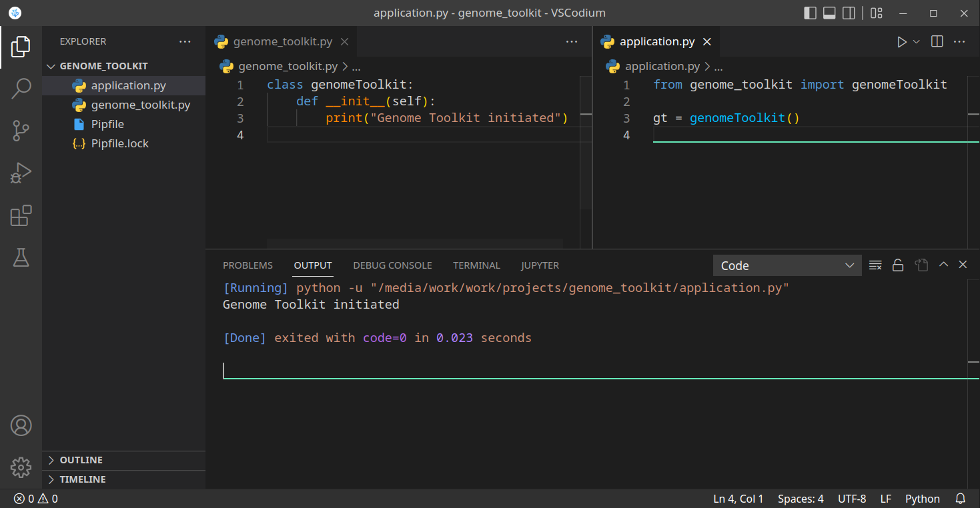Run application.py using the play icon

point(903,41)
